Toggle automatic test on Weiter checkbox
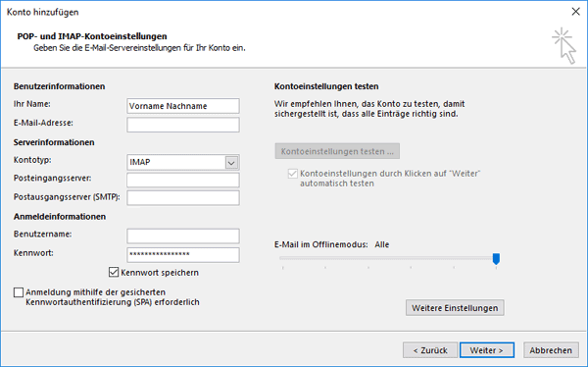Viewport: 588px width, 367px height. (x=292, y=174)
